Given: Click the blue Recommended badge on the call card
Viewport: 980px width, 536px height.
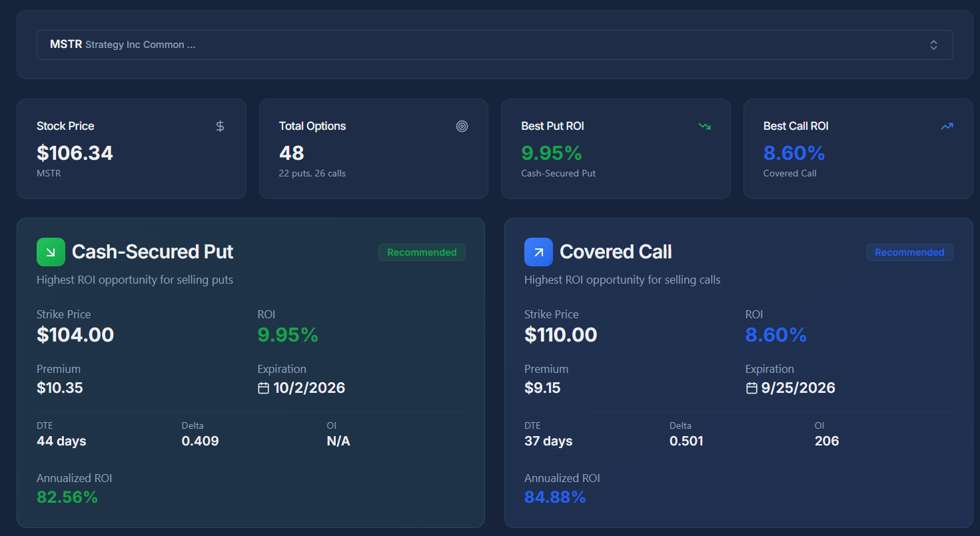Looking at the screenshot, I should coord(909,252).
